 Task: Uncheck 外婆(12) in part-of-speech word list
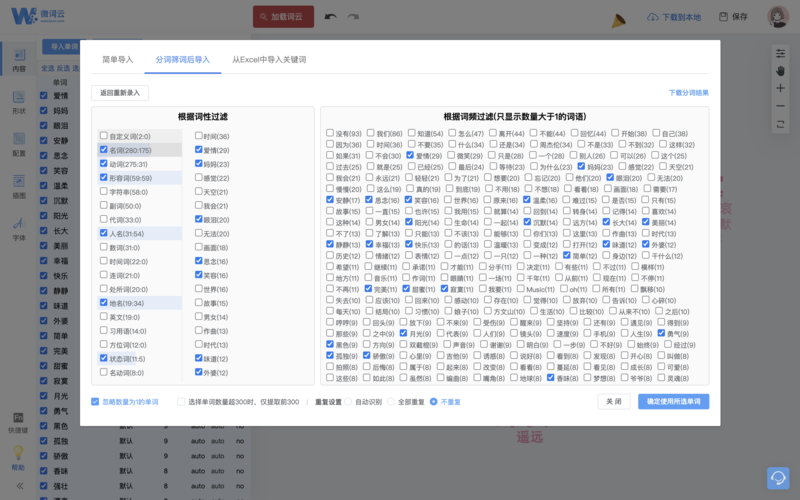(198, 372)
